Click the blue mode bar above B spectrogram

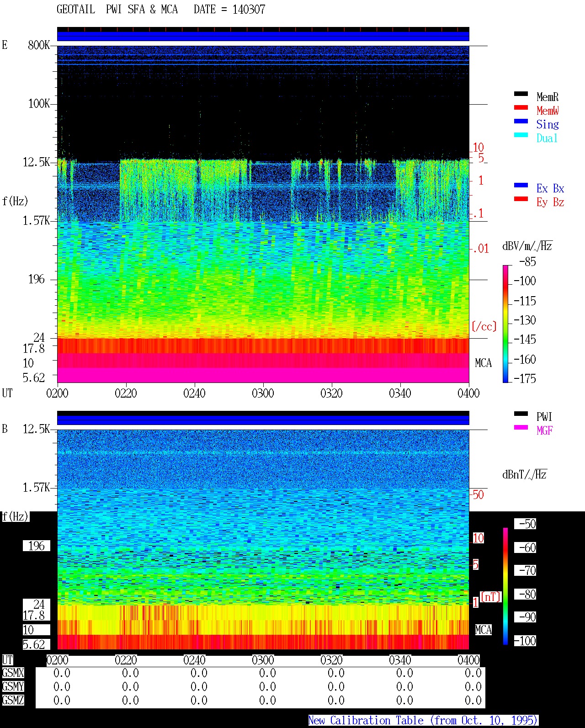click(x=263, y=420)
